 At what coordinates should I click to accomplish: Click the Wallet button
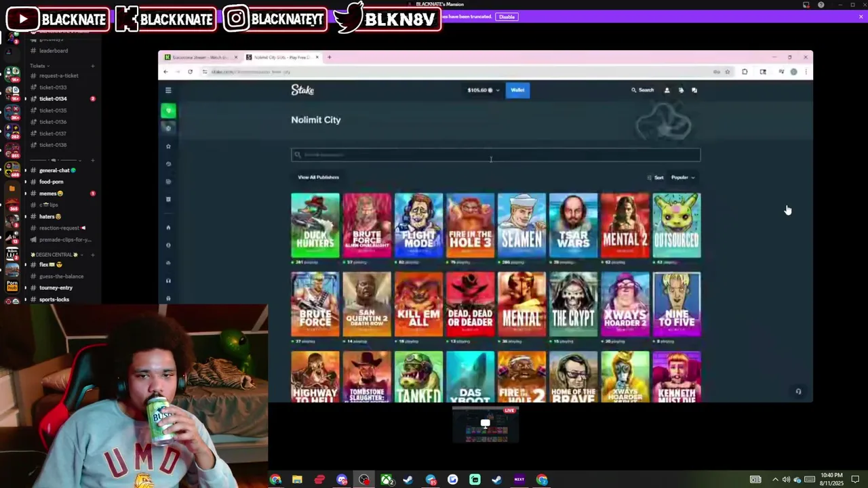[x=517, y=90]
